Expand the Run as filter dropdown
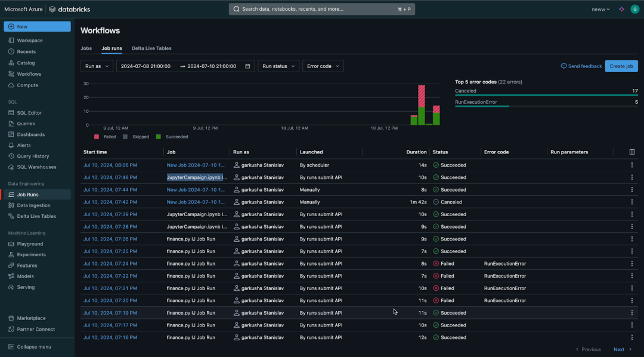This screenshot has width=644, height=357. click(97, 66)
